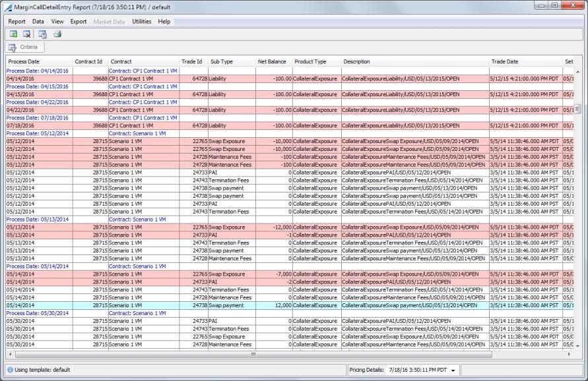Click the -2 Net Balance cell for PAI
Screen dimensions: 588x381
click(273, 282)
